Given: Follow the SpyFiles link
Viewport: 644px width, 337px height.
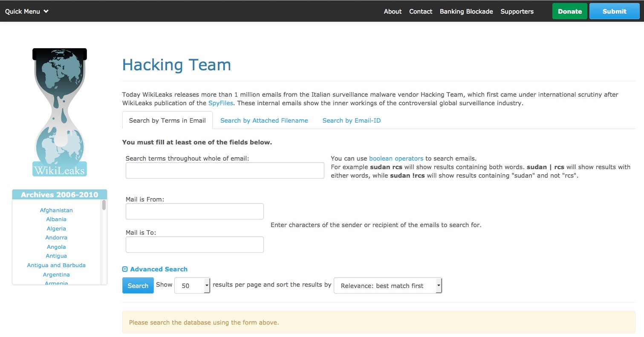Looking at the screenshot, I should [x=221, y=103].
